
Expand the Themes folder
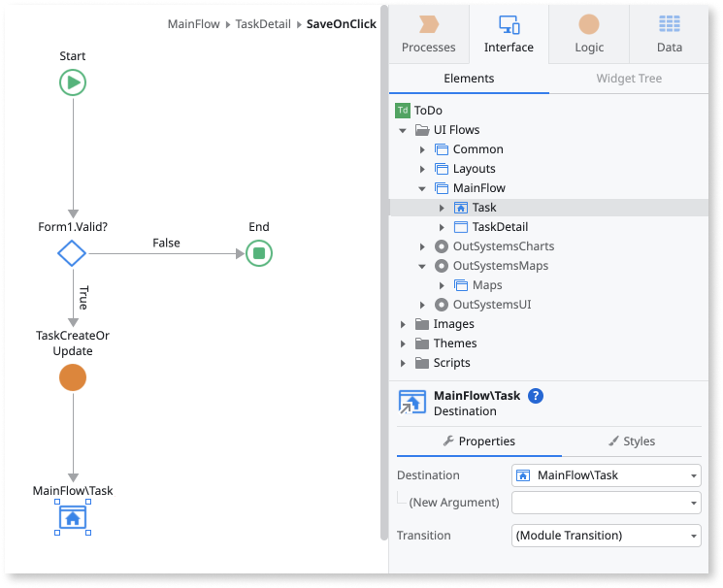coord(403,343)
